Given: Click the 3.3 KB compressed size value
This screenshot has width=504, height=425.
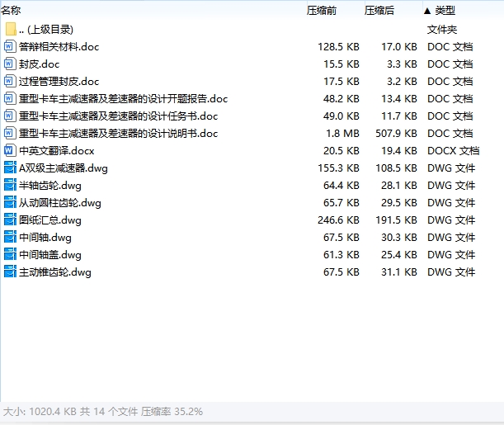Looking at the screenshot, I should point(402,64).
